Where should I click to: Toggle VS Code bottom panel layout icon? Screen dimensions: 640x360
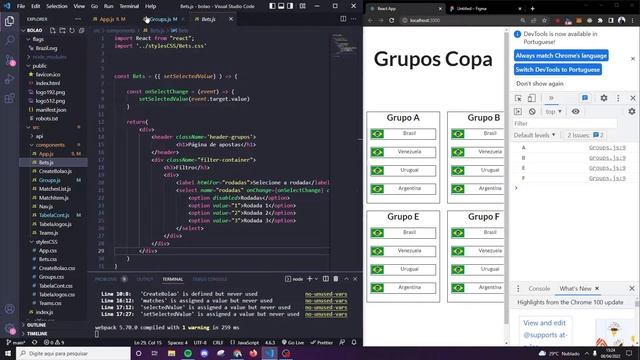coord(281,6)
